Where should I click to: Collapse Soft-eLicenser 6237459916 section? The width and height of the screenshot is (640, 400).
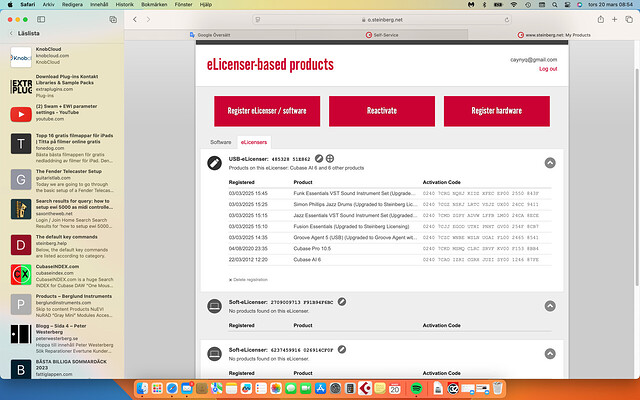coord(550,353)
